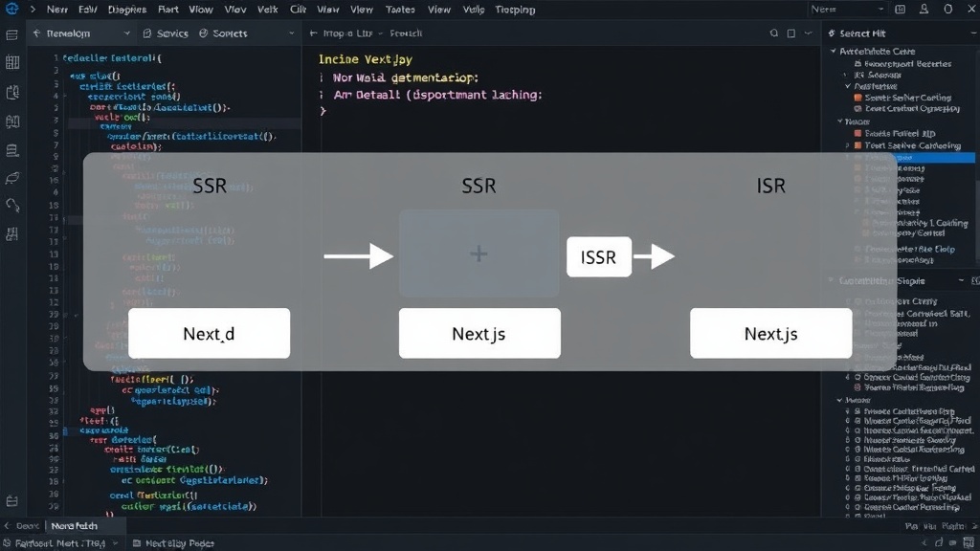Collapse the "Autetitlette Cave" tree node
The height and width of the screenshot is (551, 980).
(x=834, y=52)
